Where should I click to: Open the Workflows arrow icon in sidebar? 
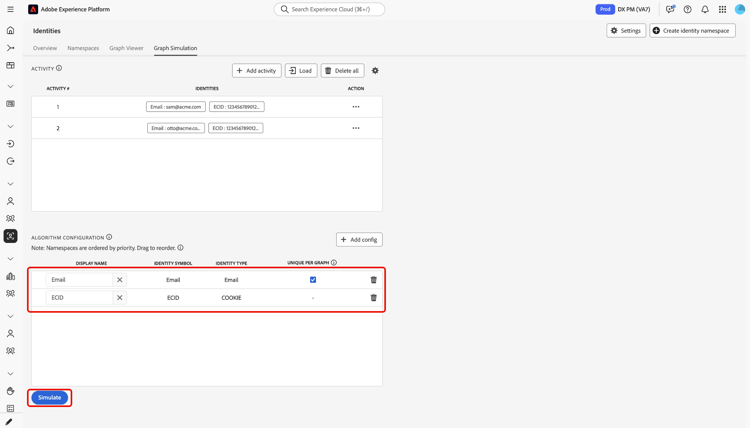(11, 48)
